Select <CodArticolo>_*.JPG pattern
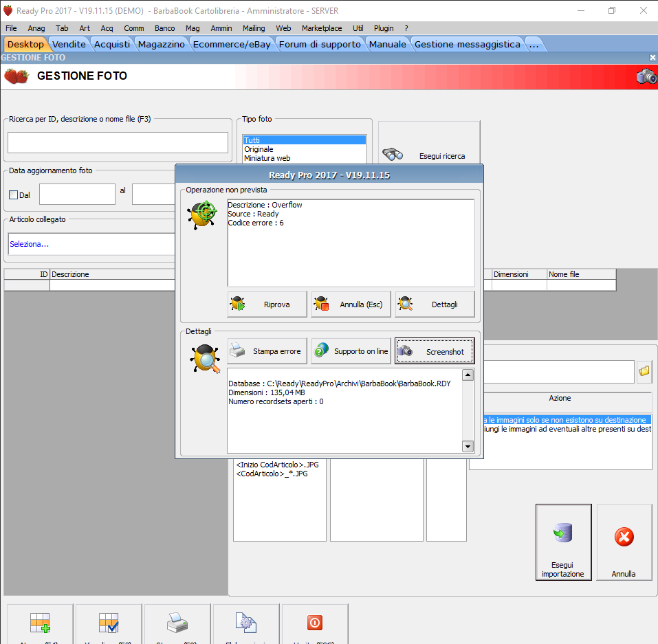The image size is (658, 644). click(x=272, y=474)
